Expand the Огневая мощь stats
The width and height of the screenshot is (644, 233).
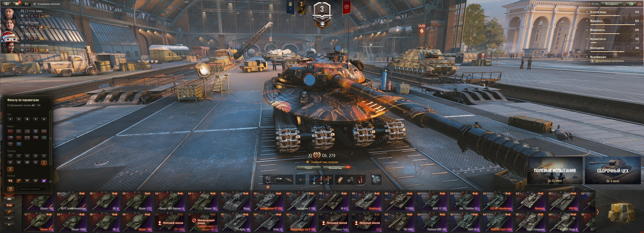[598, 12]
